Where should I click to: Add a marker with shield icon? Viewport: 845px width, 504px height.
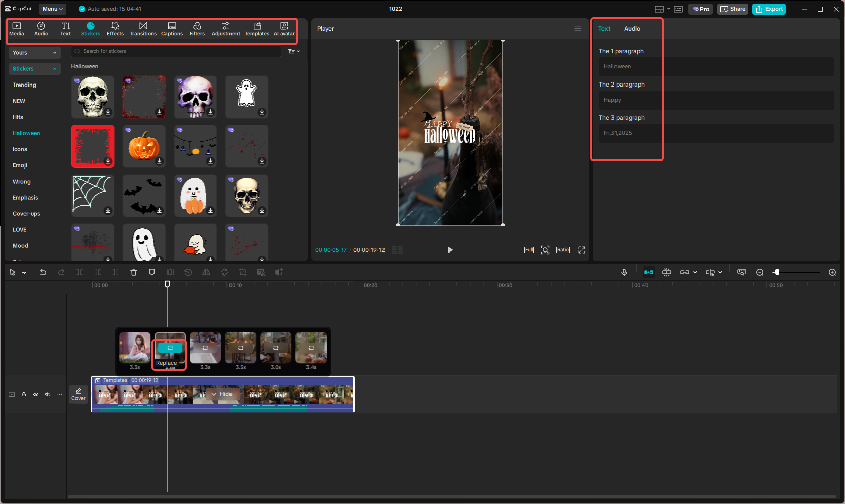click(x=152, y=272)
